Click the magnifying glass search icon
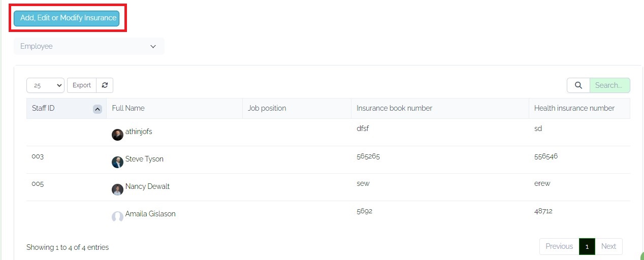This screenshot has width=644, height=260. pos(578,85)
